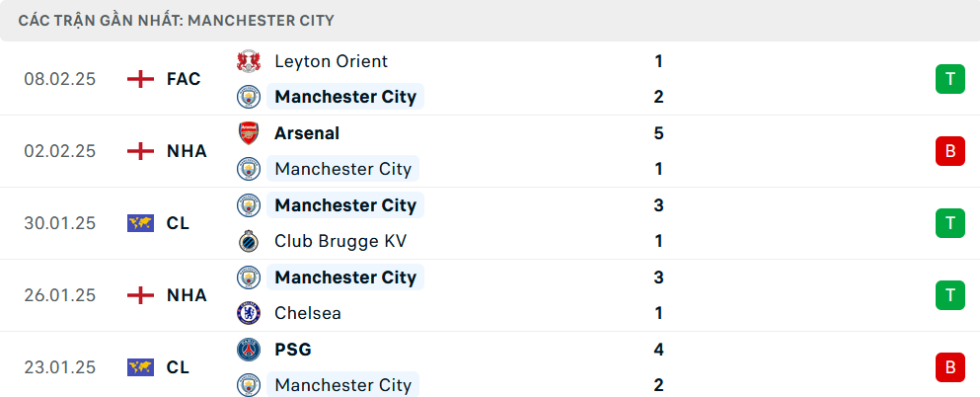Open the Arsenal team link
This screenshot has height=397, width=980.
pyautogui.click(x=307, y=133)
